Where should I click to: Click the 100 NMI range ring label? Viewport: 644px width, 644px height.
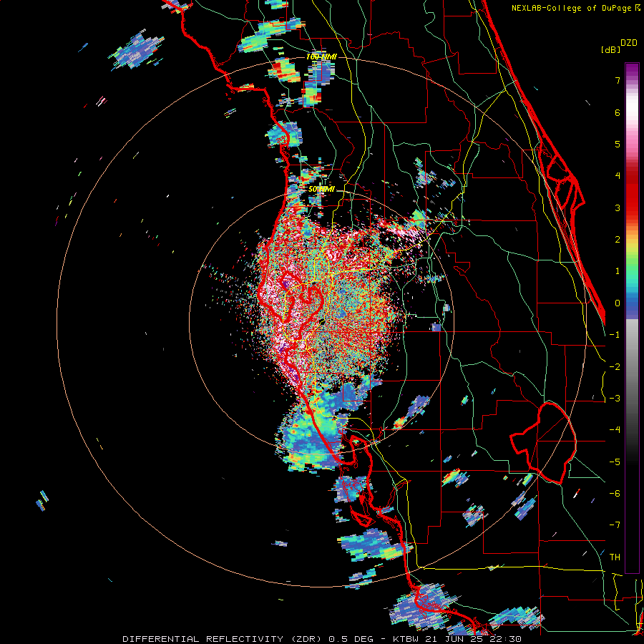click(321, 57)
